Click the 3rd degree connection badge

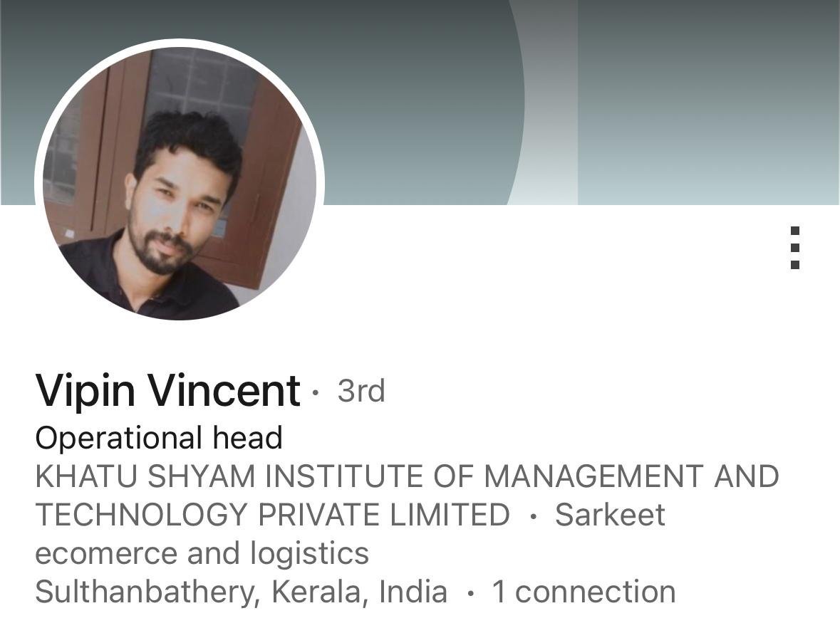[361, 391]
